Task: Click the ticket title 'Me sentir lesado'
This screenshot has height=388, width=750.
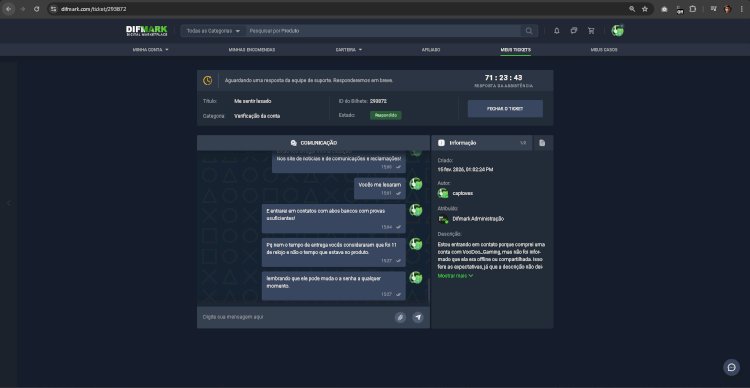Action: coord(253,101)
